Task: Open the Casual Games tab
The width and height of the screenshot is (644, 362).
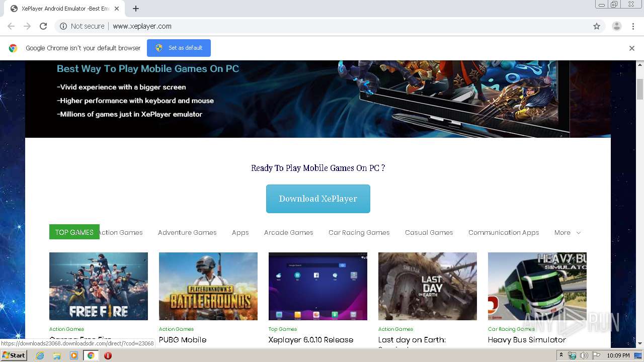Action: [429, 232]
